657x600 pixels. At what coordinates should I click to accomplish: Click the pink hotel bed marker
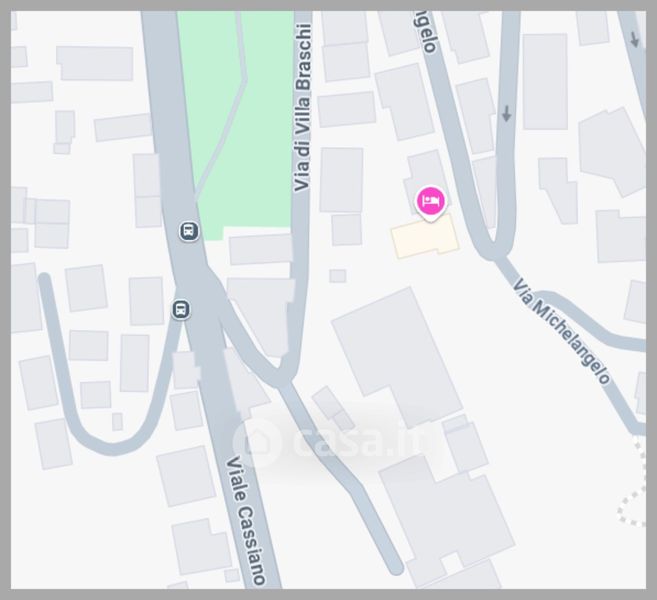[x=430, y=202]
